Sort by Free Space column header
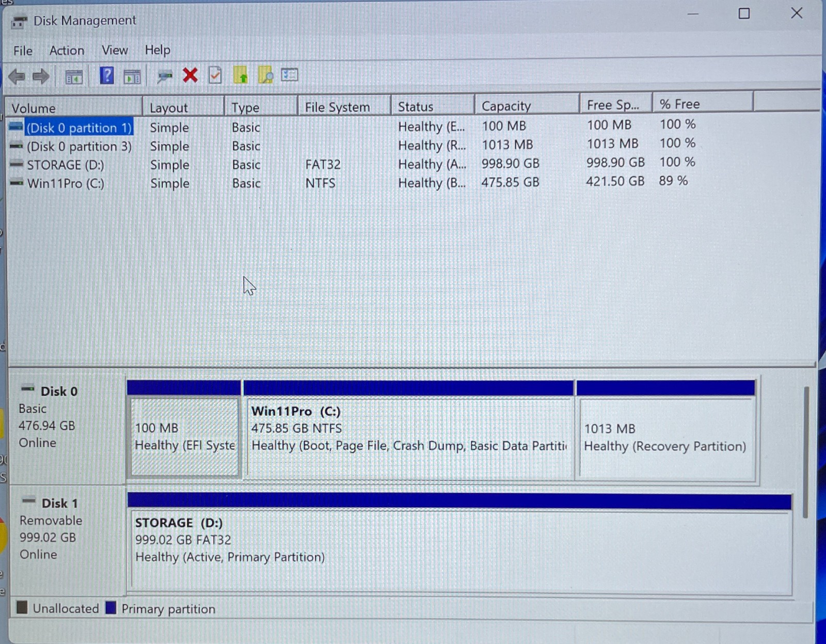 (x=616, y=104)
